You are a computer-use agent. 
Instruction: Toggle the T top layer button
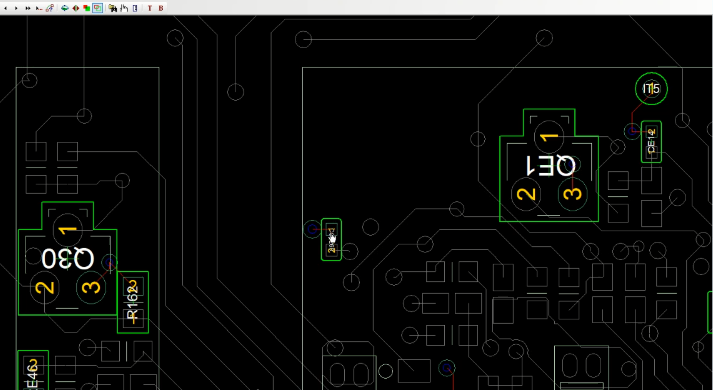coord(150,8)
